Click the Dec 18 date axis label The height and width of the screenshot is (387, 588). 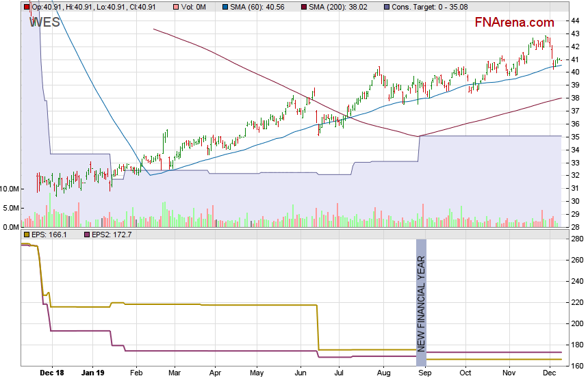(52, 373)
